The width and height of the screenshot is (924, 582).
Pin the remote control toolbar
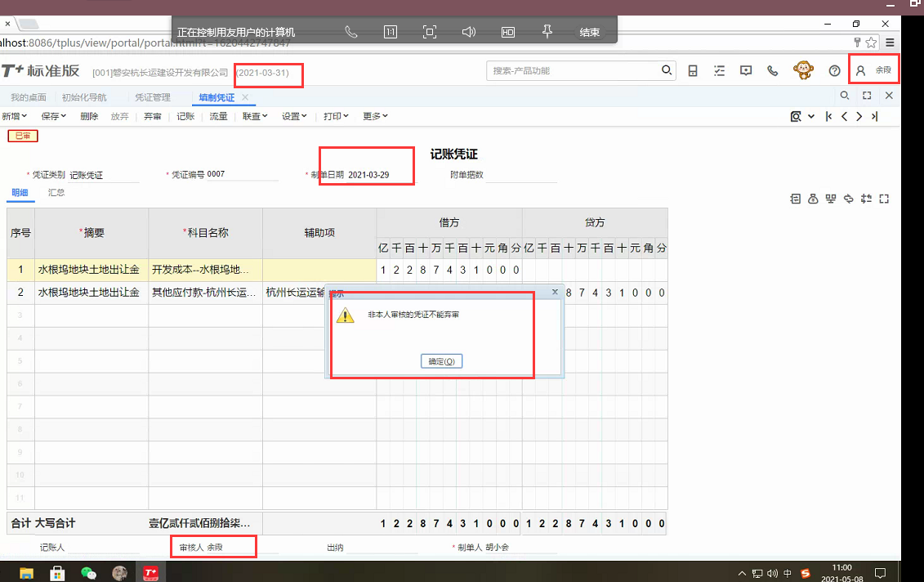pyautogui.click(x=547, y=31)
